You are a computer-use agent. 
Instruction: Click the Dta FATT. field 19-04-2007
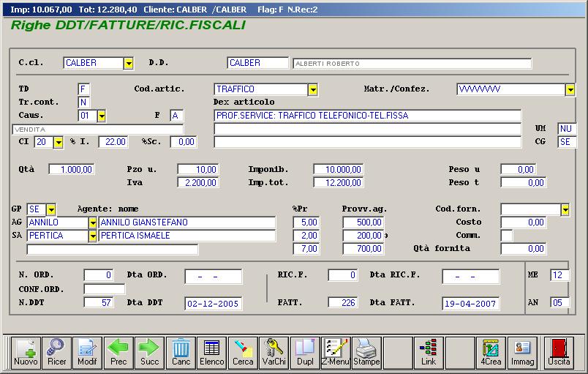click(471, 304)
